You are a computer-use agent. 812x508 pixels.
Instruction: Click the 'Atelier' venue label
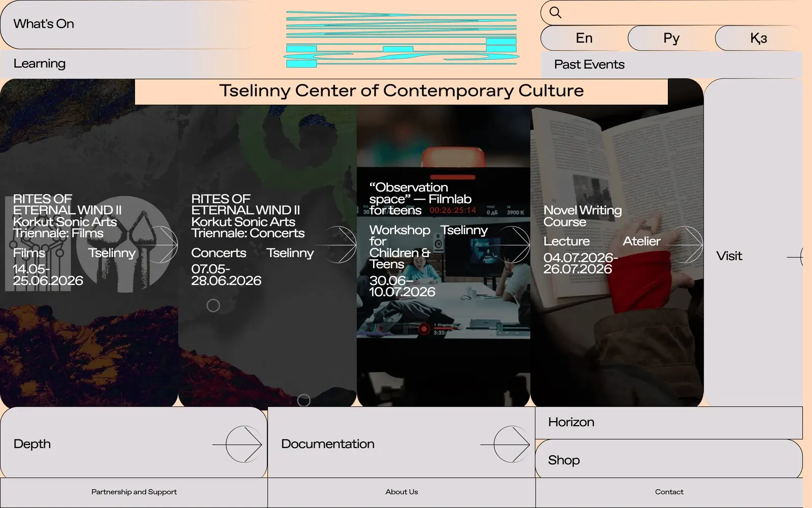pyautogui.click(x=641, y=241)
